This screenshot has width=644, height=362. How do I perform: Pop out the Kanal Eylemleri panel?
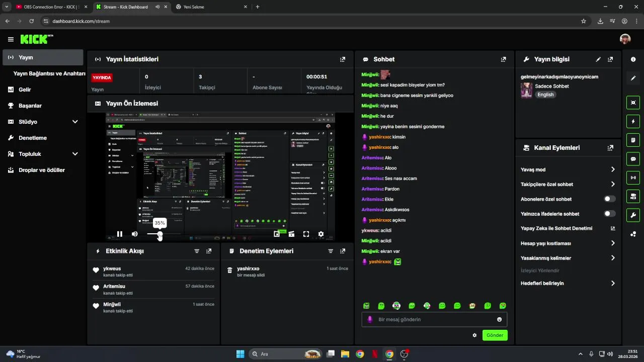(x=610, y=148)
